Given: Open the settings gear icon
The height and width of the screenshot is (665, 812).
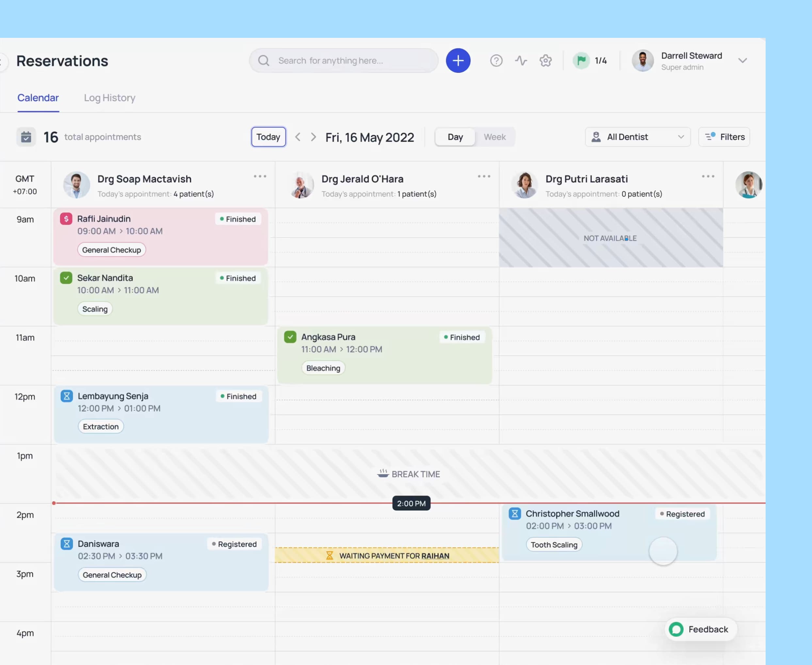Looking at the screenshot, I should (545, 60).
